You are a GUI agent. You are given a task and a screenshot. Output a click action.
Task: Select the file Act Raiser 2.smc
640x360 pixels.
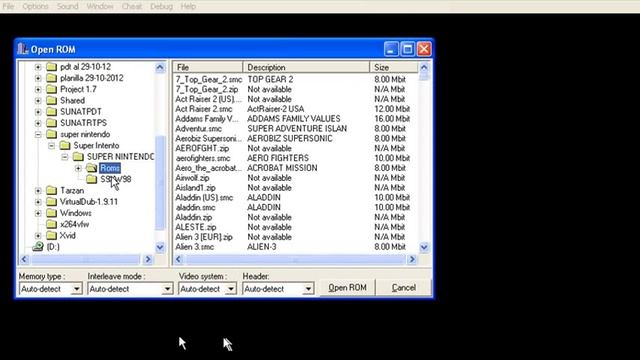pyautogui.click(x=204, y=109)
